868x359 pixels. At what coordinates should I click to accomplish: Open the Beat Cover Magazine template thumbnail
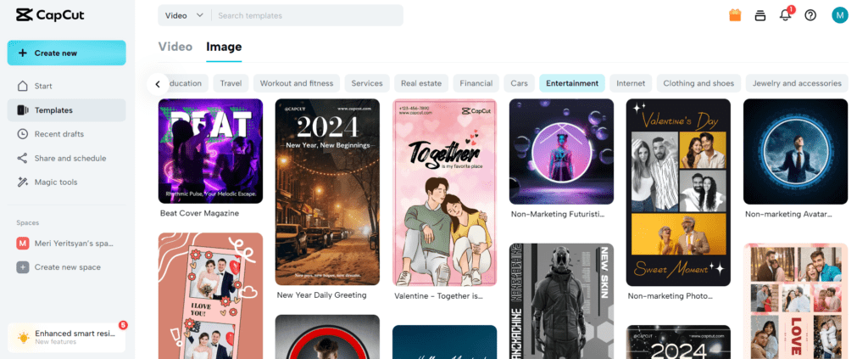(210, 151)
